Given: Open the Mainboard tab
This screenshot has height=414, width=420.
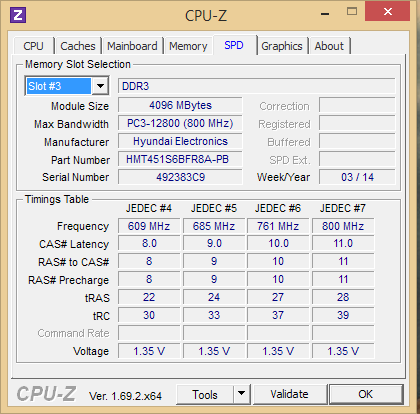Looking at the screenshot, I should click(132, 46).
